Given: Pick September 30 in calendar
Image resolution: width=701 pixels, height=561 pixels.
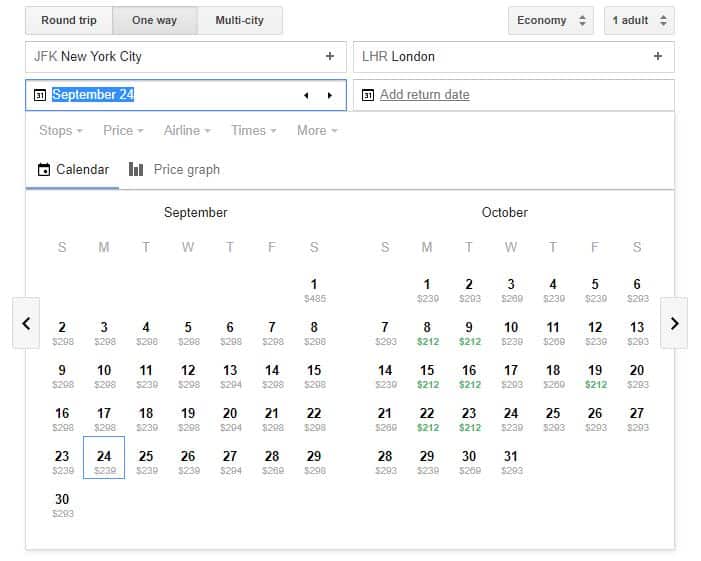Looking at the screenshot, I should (x=62, y=505).
